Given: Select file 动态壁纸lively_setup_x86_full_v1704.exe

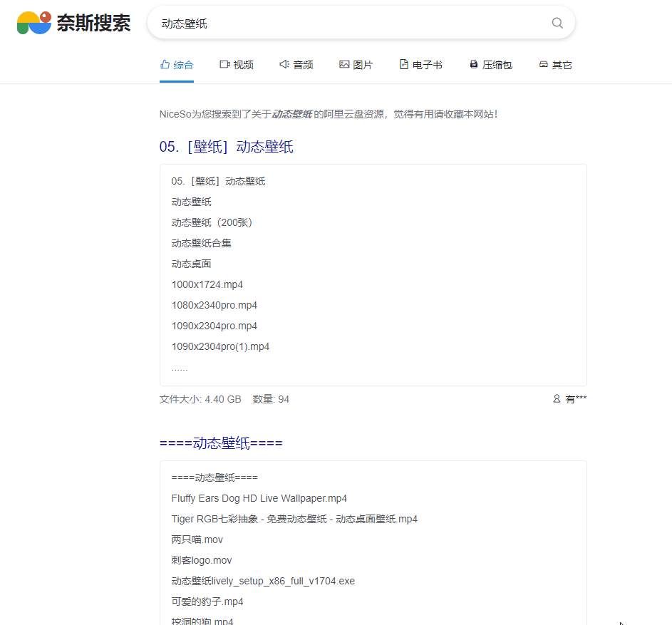Looking at the screenshot, I should click(x=263, y=581).
